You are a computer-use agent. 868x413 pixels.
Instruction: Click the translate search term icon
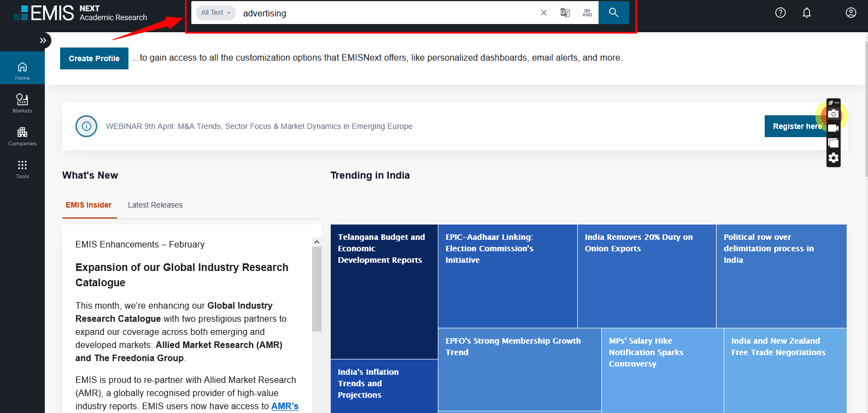point(565,13)
